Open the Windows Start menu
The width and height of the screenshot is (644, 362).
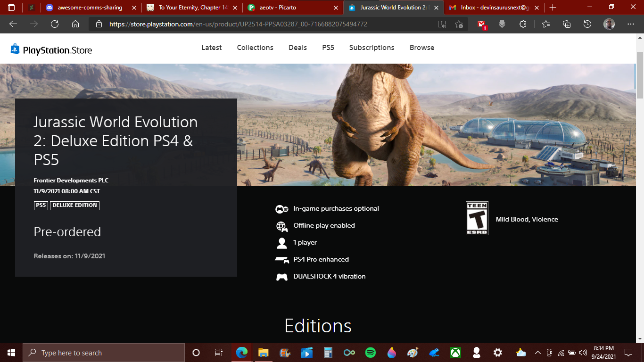click(11, 353)
